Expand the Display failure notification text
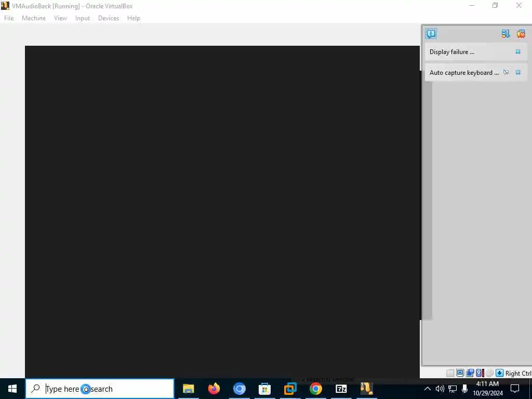The image size is (532, 399). (452, 52)
